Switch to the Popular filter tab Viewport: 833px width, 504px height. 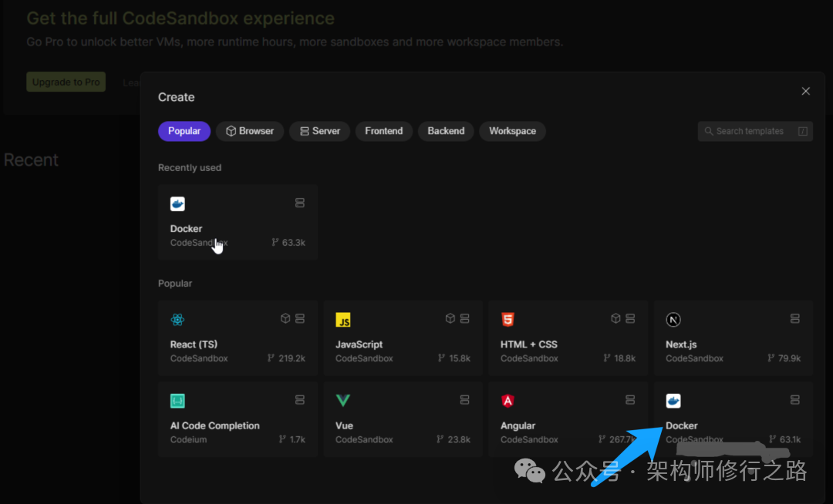coord(184,131)
